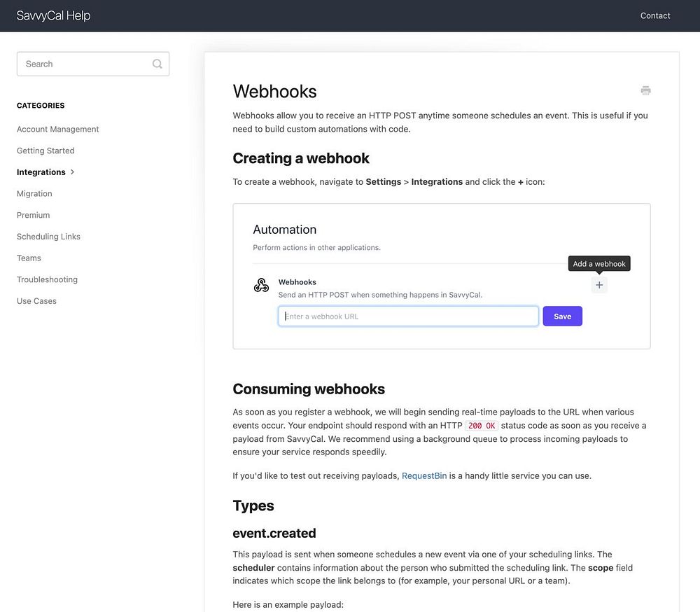Click the Webhooks logo icon
700x612 pixels.
[261, 285]
